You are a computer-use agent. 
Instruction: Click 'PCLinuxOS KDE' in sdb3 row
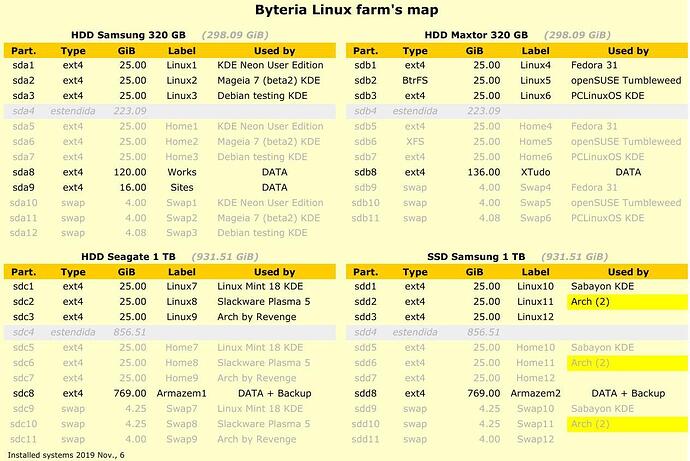tap(608, 96)
